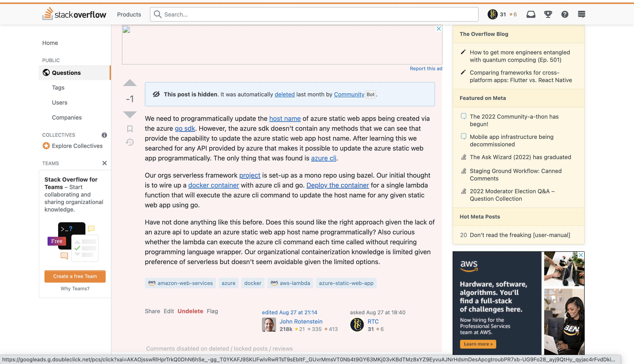Downvote the question post
634x364 pixels.
click(x=130, y=114)
